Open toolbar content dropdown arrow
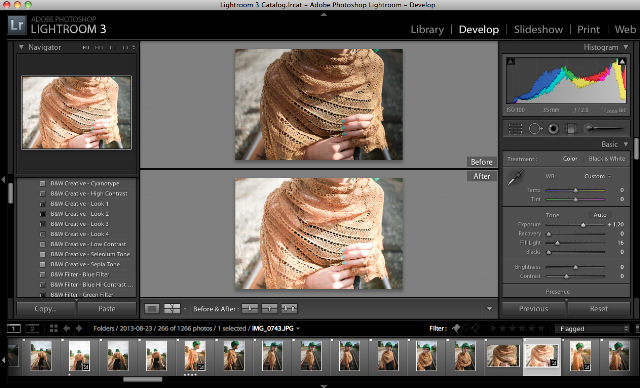This screenshot has width=640, height=388. 489,309
